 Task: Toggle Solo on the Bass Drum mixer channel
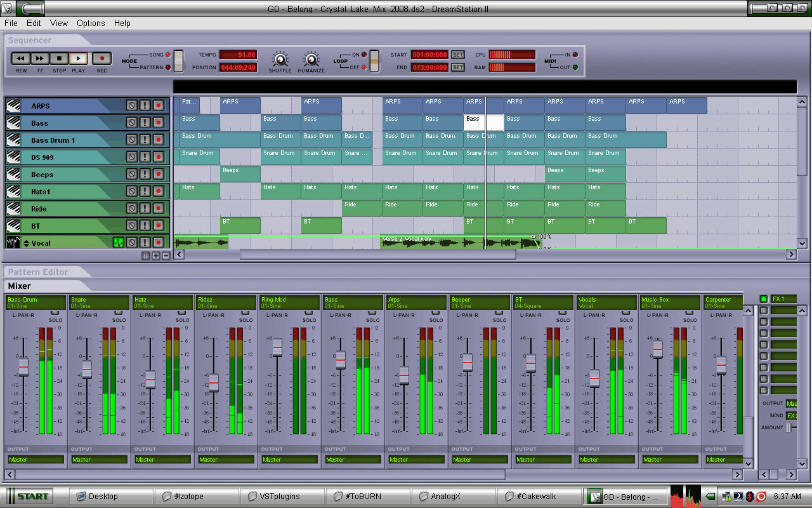pyautogui.click(x=55, y=313)
